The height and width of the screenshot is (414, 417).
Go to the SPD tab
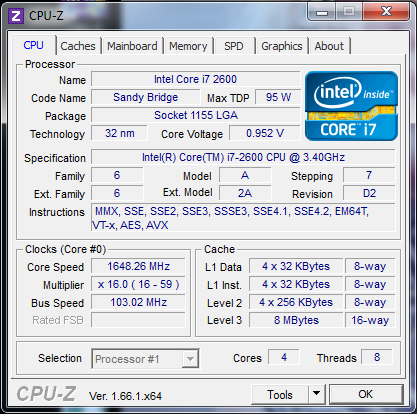234,46
